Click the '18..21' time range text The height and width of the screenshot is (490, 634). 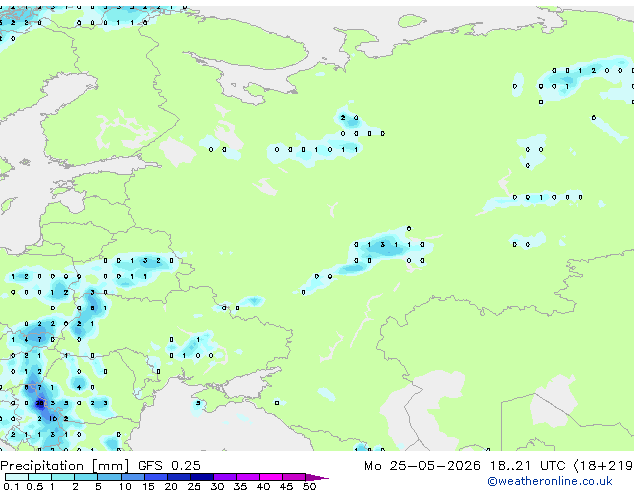[510, 466]
